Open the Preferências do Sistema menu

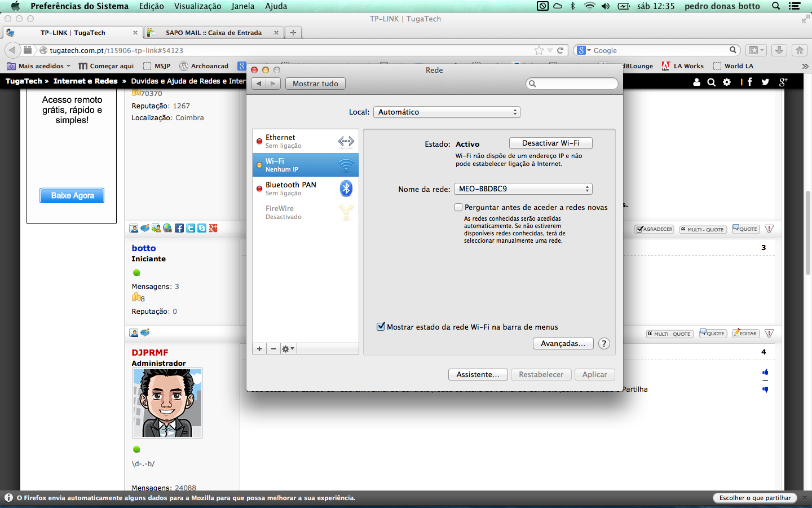pyautogui.click(x=80, y=6)
